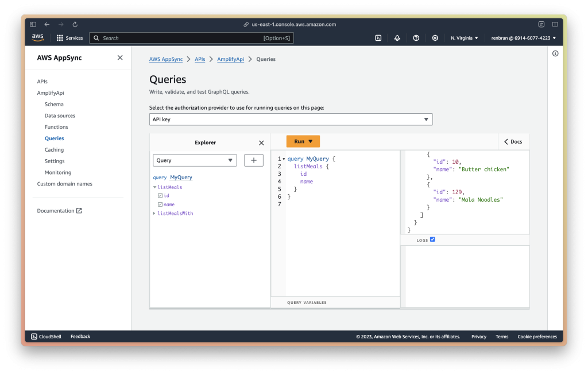Open the Documentation link in the sidebar

pos(56,210)
